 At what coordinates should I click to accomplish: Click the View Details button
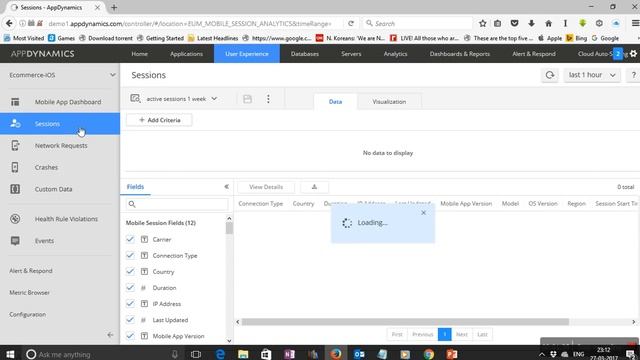pos(266,187)
